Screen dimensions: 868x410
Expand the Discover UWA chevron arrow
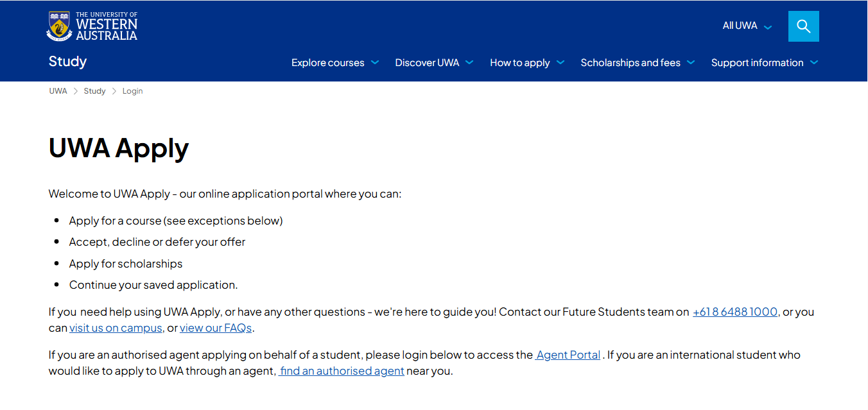tap(469, 62)
